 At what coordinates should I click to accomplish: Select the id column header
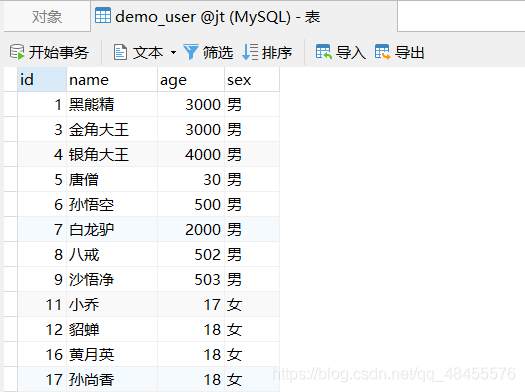42,80
